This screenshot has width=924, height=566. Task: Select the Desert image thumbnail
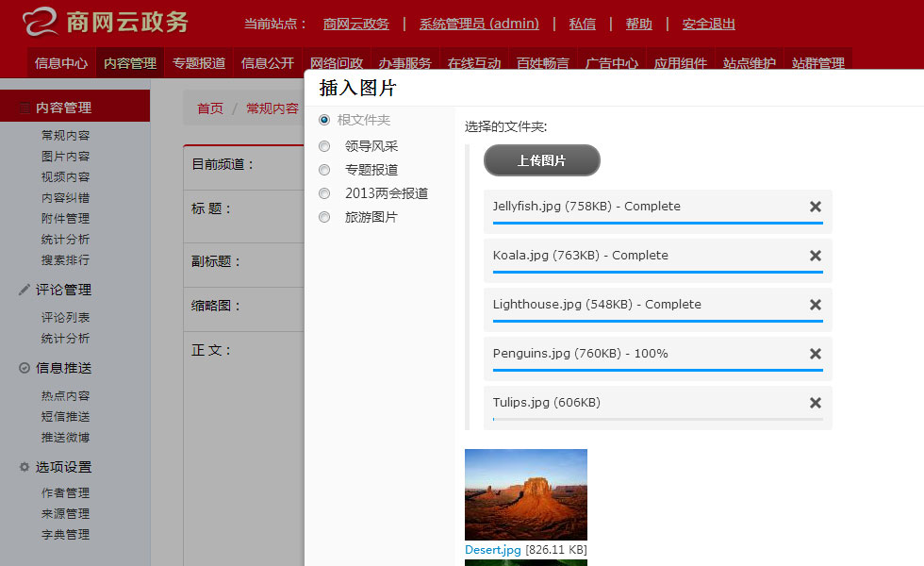point(526,494)
